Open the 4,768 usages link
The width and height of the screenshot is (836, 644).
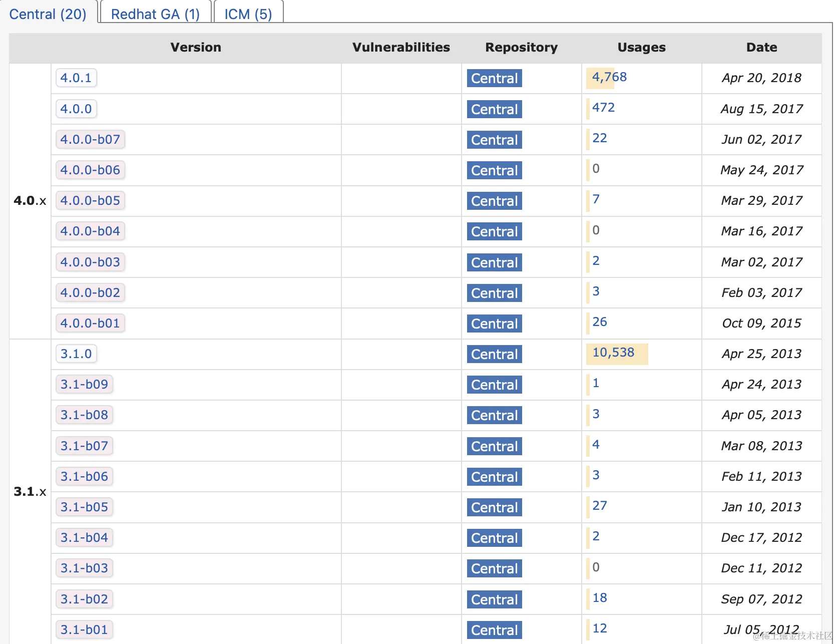click(609, 77)
